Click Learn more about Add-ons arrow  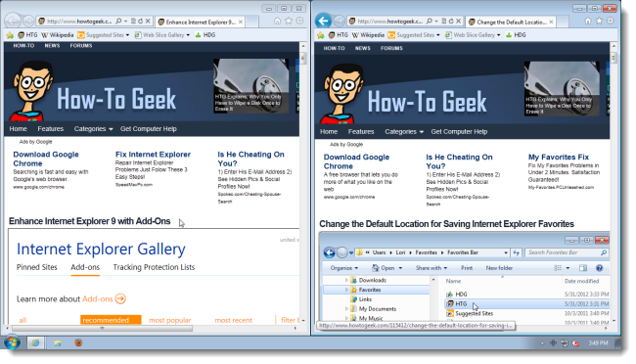click(x=120, y=299)
